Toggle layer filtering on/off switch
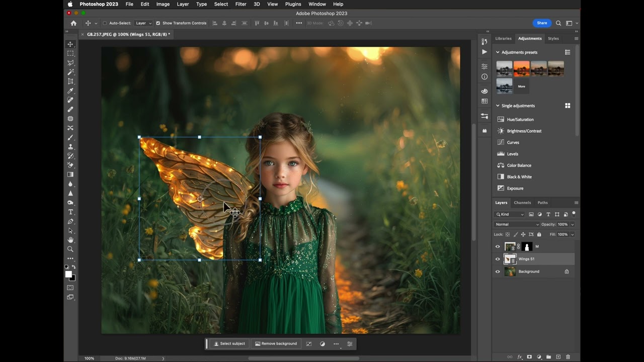This screenshot has height=362, width=644. 574,214
